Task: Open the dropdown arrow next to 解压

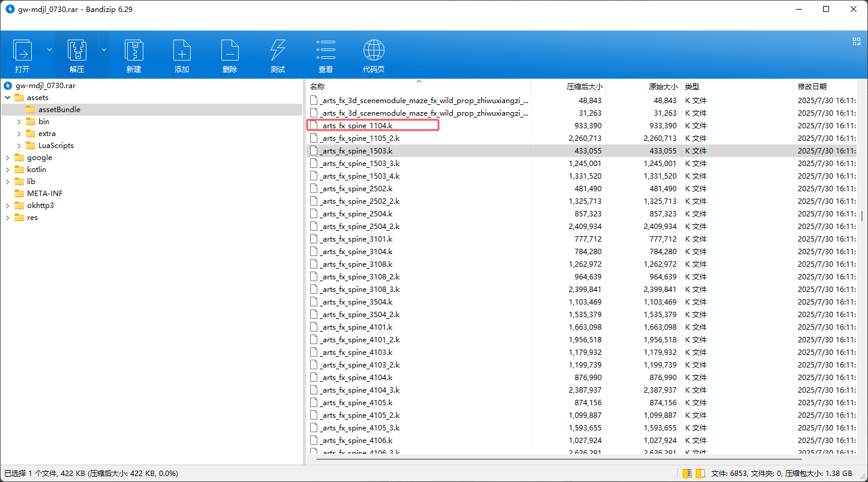Action: tap(104, 50)
